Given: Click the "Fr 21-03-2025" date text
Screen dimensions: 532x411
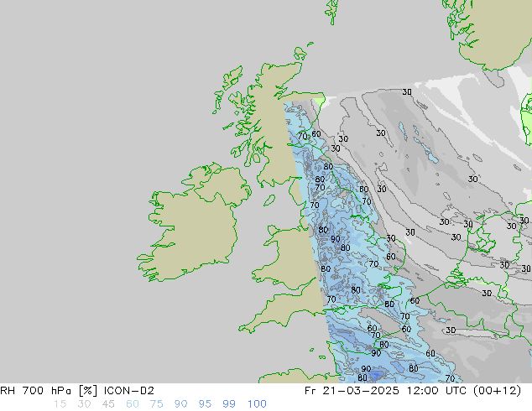Looking at the screenshot, I should (352, 391).
